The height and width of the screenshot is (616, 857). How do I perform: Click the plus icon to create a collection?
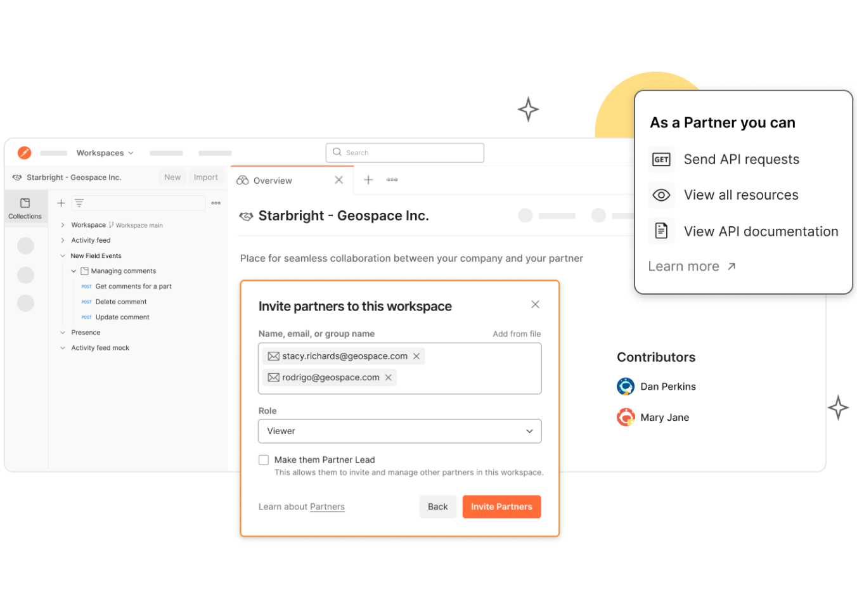click(61, 203)
